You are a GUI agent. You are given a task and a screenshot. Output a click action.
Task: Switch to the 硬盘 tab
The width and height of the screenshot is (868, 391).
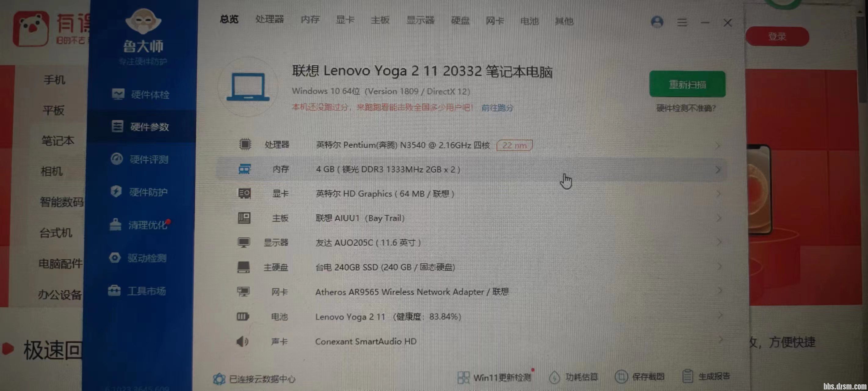[460, 21]
